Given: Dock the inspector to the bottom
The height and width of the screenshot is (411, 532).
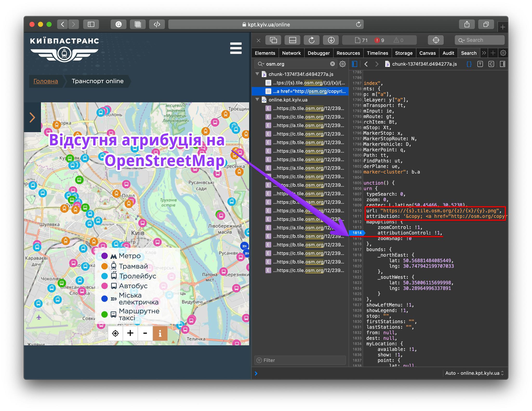Looking at the screenshot, I should [292, 40].
